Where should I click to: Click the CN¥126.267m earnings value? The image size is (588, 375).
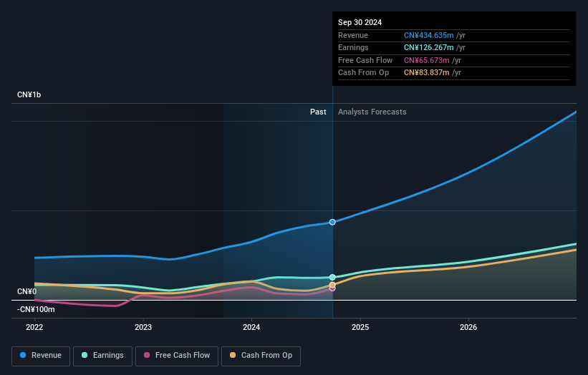428,47
